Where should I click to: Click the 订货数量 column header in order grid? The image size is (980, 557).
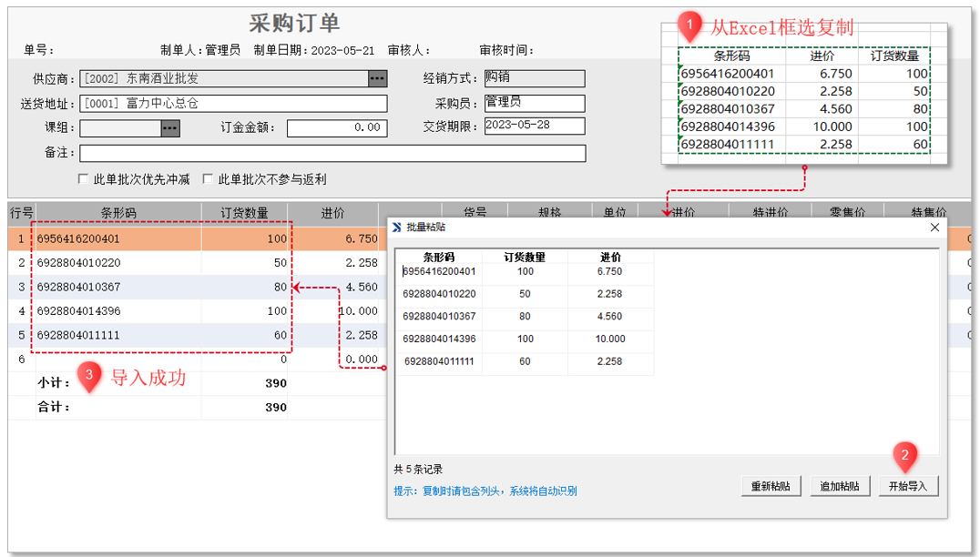point(244,214)
